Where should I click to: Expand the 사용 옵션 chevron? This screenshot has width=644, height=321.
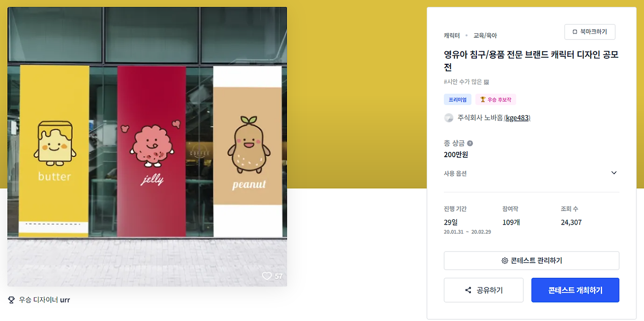coord(614,173)
